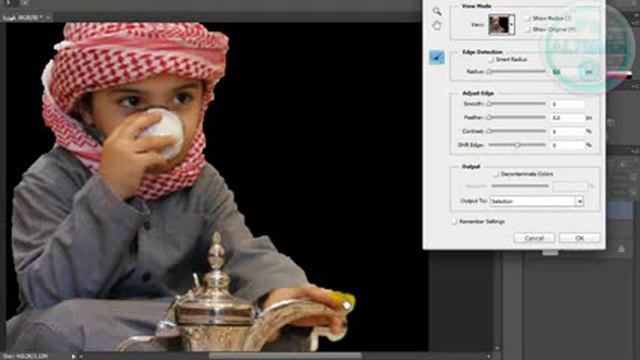Enable the Remember Settings checkbox

(454, 222)
